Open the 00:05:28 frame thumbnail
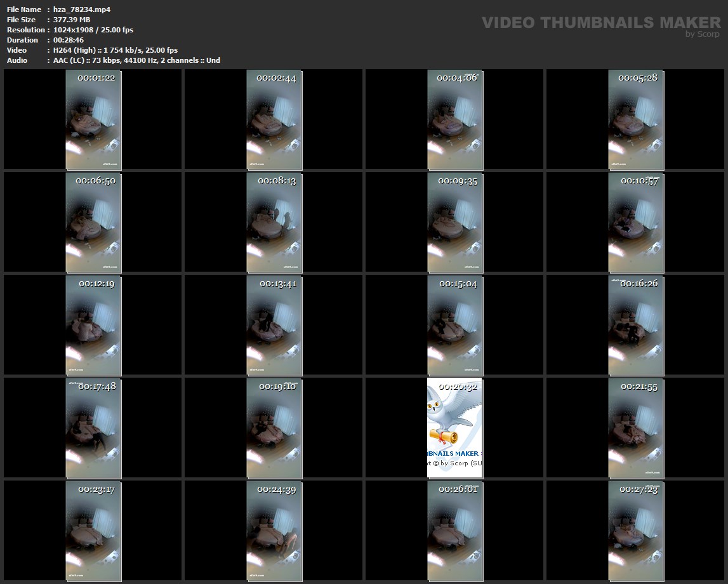The height and width of the screenshot is (584, 728). pos(636,120)
